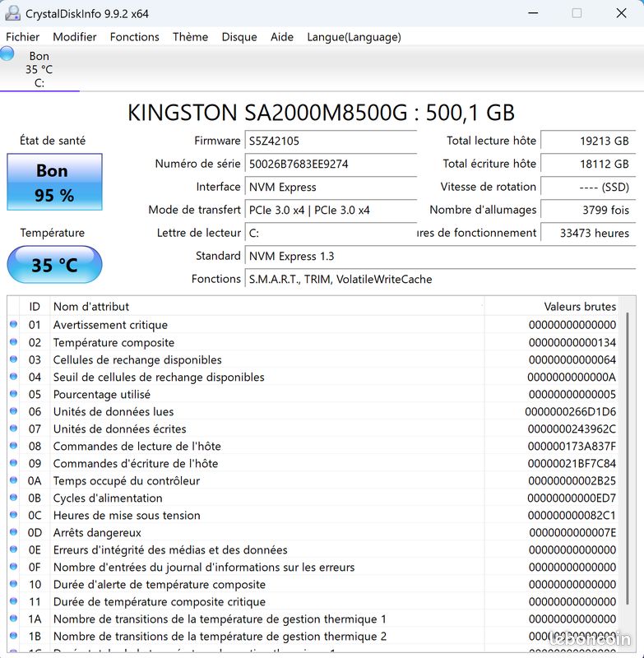
Task: Select the Cycles d'alimentation attribute name
Action: point(108,498)
